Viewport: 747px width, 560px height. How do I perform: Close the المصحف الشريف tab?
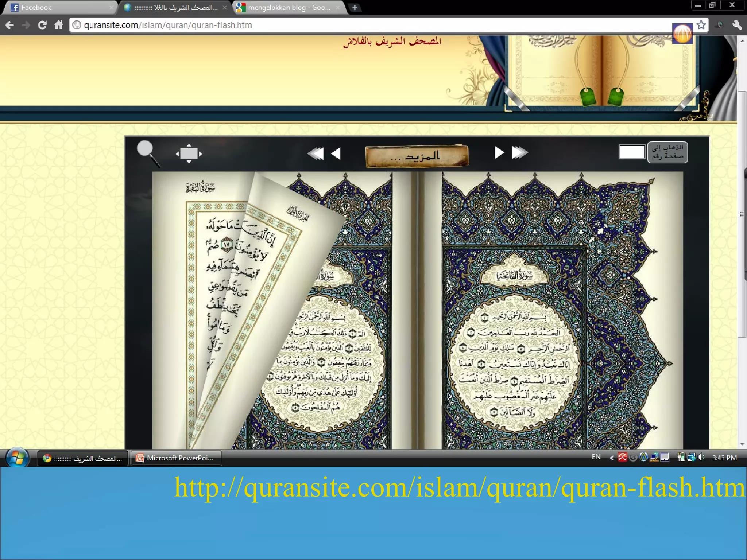click(225, 7)
